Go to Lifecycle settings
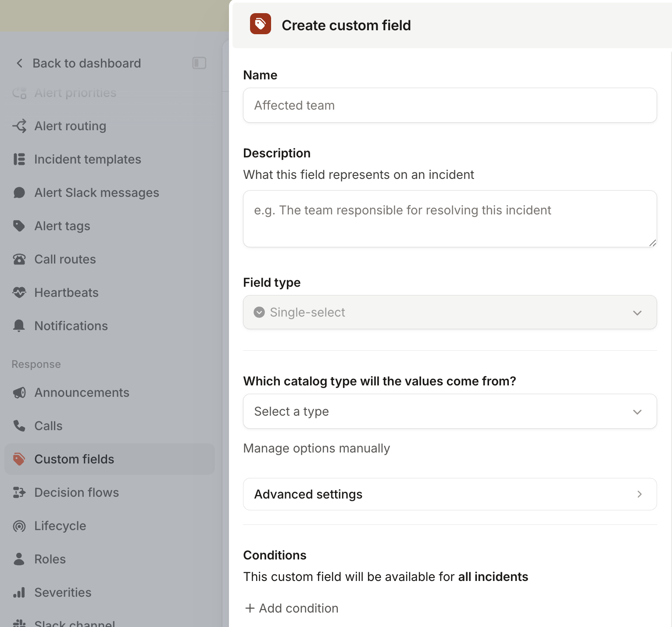The height and width of the screenshot is (627, 672). click(110, 526)
